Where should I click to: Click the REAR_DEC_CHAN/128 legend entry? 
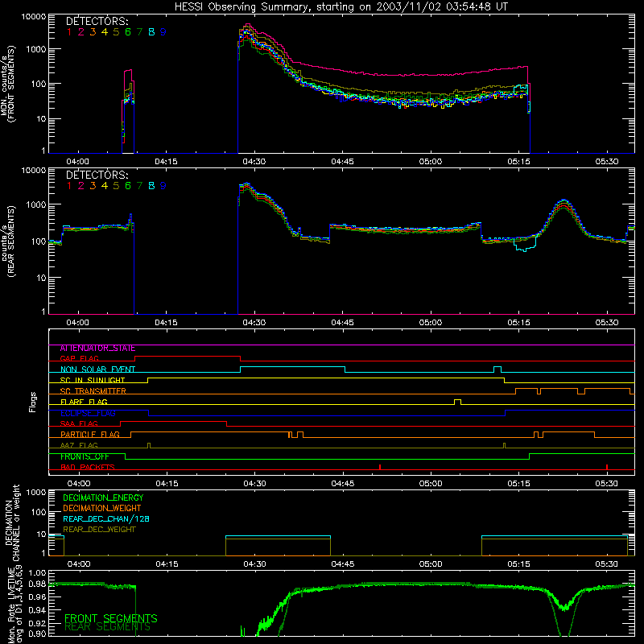pyautogui.click(x=106, y=518)
